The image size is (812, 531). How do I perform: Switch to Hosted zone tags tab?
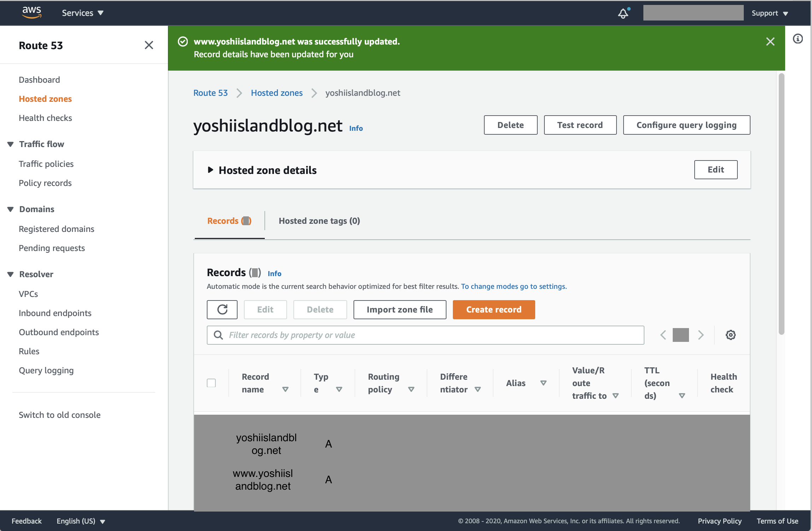click(x=319, y=221)
